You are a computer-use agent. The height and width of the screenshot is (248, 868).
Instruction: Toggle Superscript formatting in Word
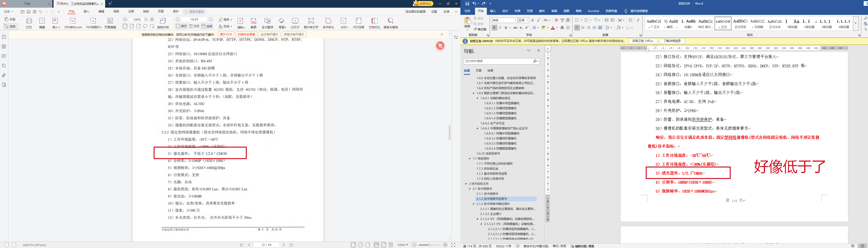[x=527, y=28]
